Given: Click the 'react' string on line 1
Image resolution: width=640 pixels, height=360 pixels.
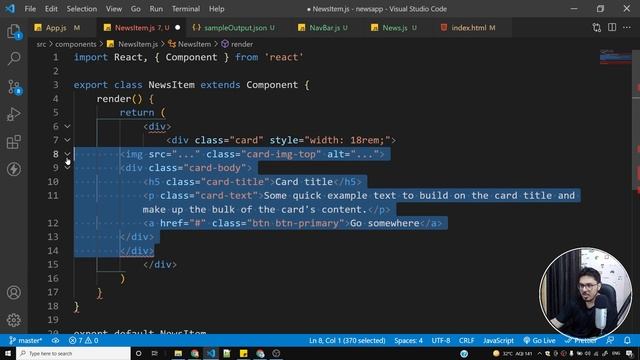Looking at the screenshot, I should tap(284, 57).
